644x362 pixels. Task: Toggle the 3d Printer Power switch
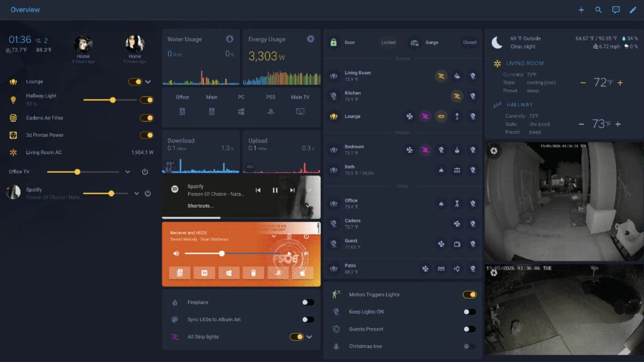tap(147, 135)
